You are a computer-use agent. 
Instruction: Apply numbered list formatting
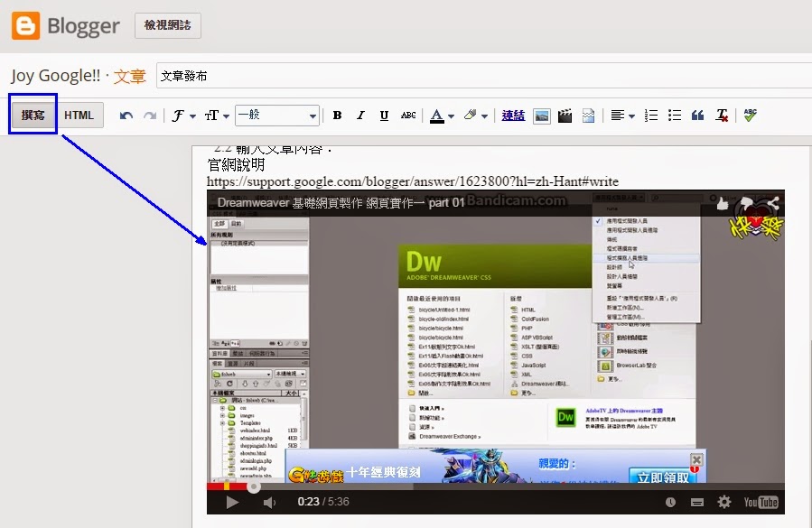(651, 116)
